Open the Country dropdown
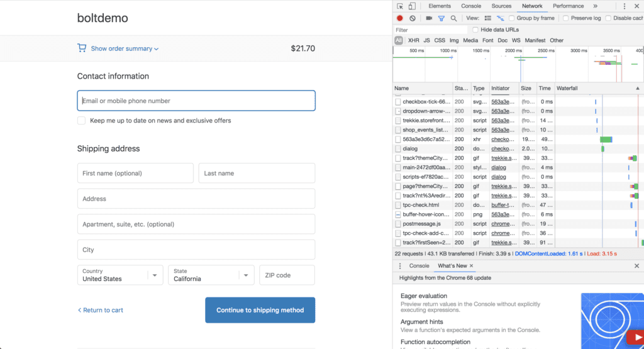The width and height of the screenshot is (644, 349). pyautogui.click(x=120, y=275)
